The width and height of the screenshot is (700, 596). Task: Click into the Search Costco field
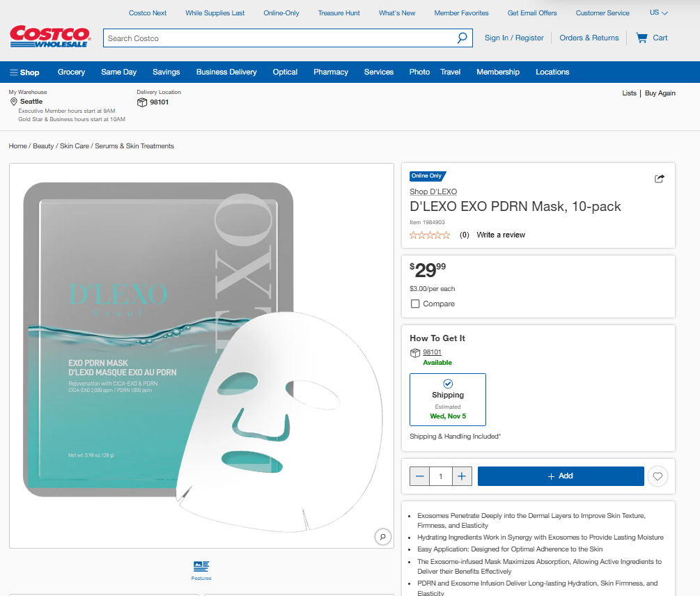pyautogui.click(x=279, y=38)
